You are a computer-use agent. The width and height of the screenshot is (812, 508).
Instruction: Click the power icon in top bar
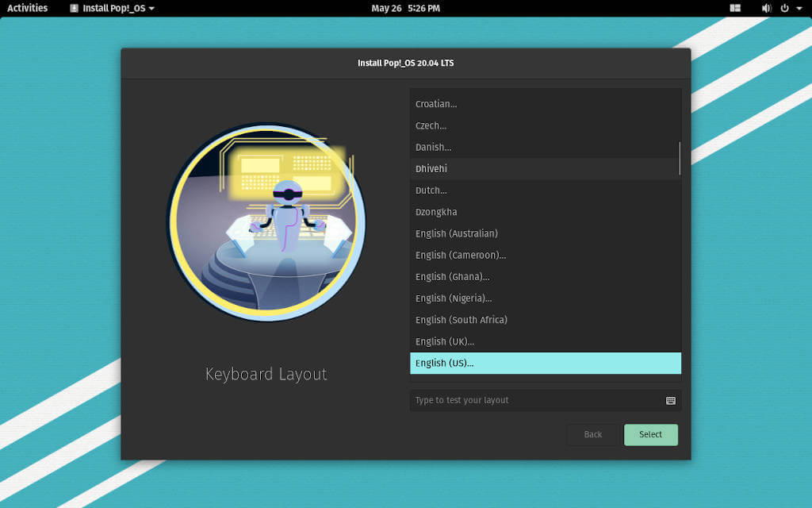click(x=783, y=8)
